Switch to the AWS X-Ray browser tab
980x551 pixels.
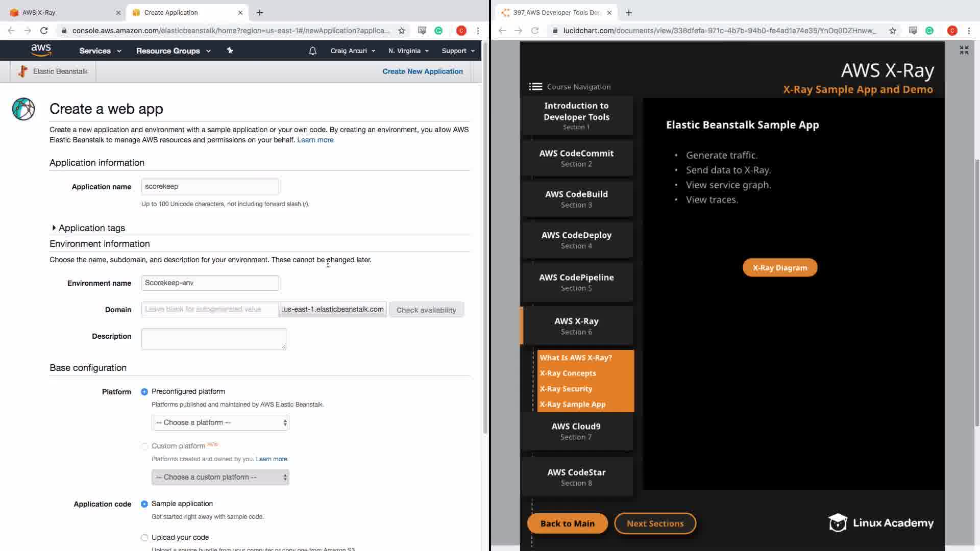click(61, 12)
